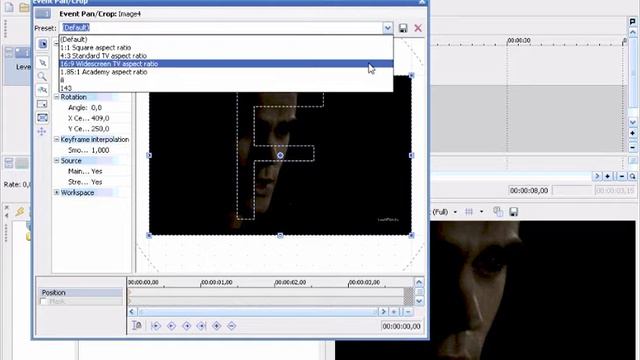Viewport: 640px width, 360px height.
Task: Go to Last Keyframe
Action: [201, 326]
